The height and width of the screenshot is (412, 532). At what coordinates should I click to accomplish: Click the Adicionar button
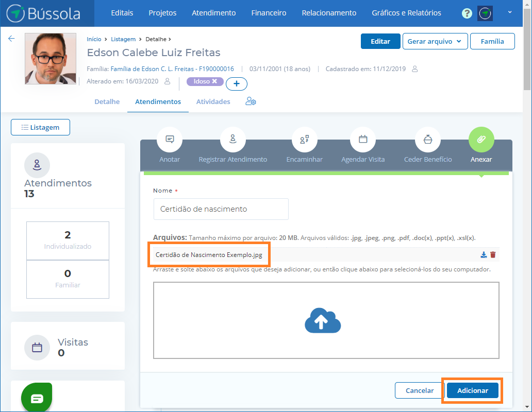[x=473, y=390]
